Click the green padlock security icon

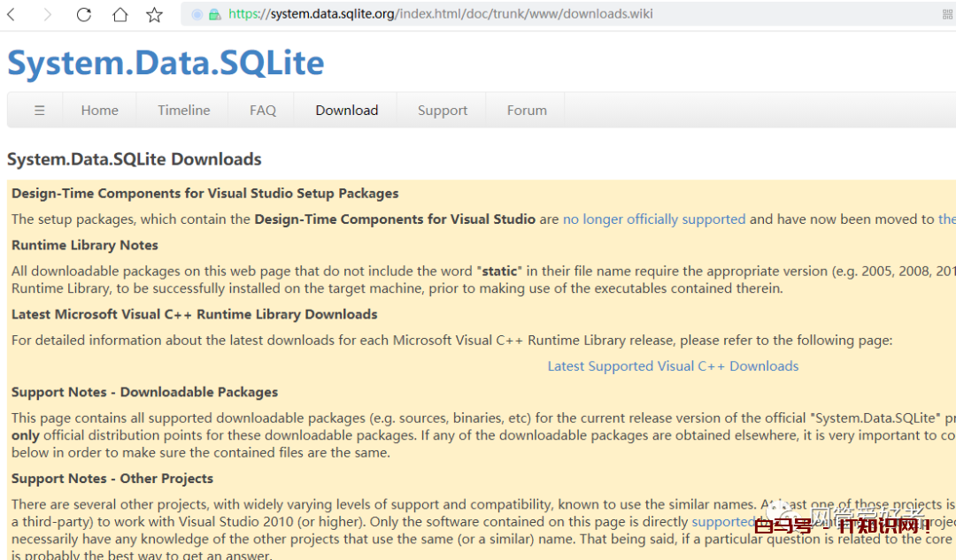click(214, 14)
